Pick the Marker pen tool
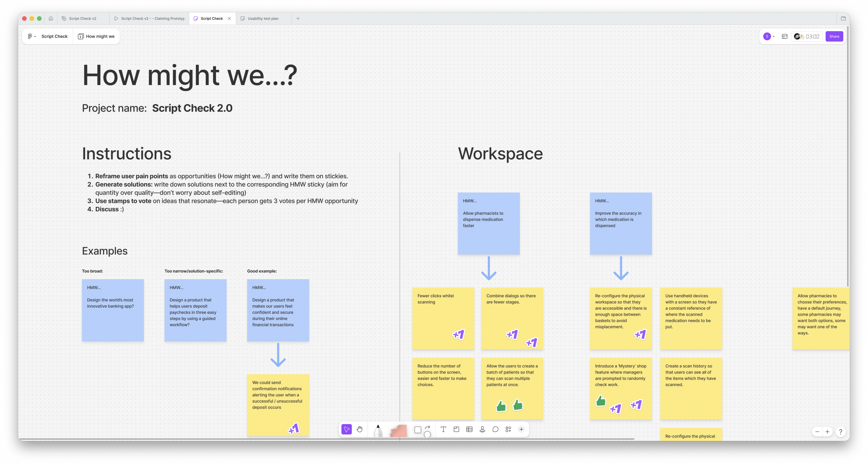Viewport: 868px width, 465px height. point(378,430)
